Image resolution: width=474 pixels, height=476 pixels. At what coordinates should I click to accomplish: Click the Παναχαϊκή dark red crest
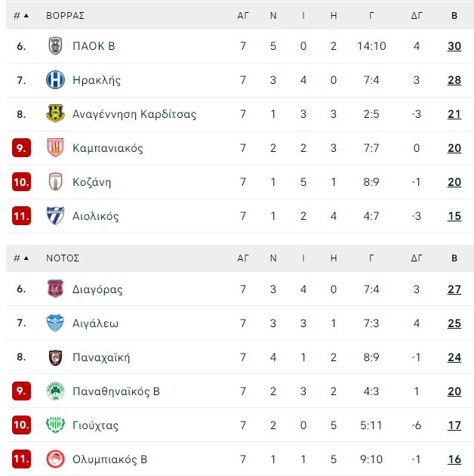pos(55,357)
